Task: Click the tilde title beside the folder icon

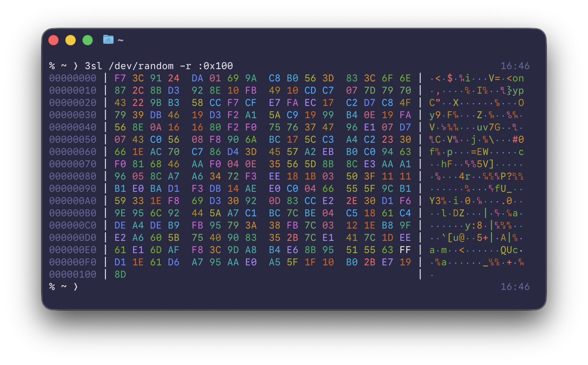Action: tap(120, 40)
